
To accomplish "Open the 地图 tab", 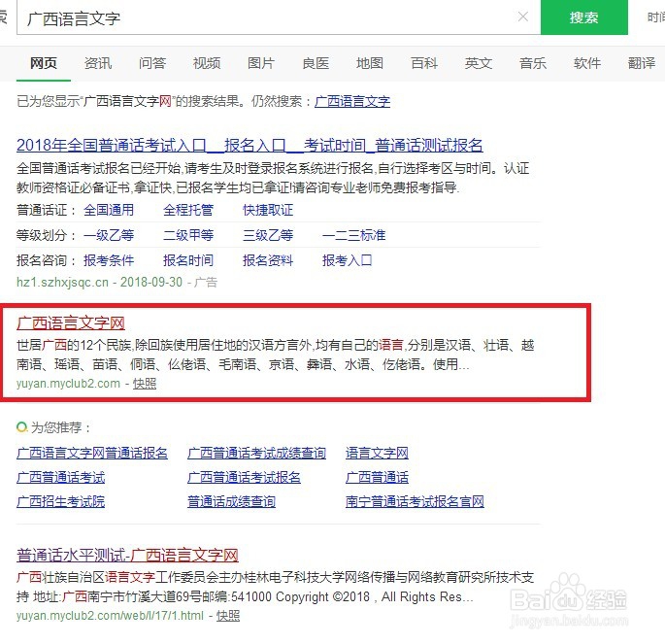I will 370,63.
